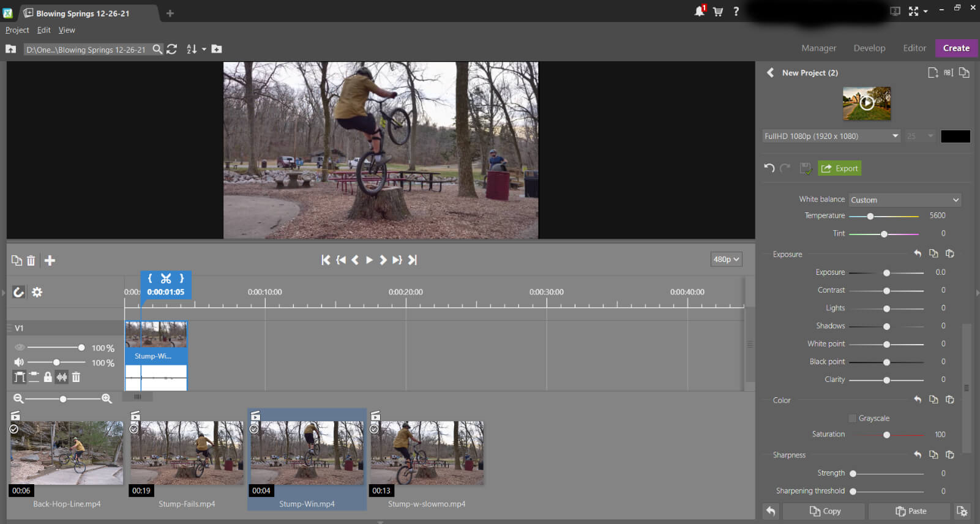This screenshot has height=524, width=980.
Task: Open the Edit menu
Action: point(43,30)
